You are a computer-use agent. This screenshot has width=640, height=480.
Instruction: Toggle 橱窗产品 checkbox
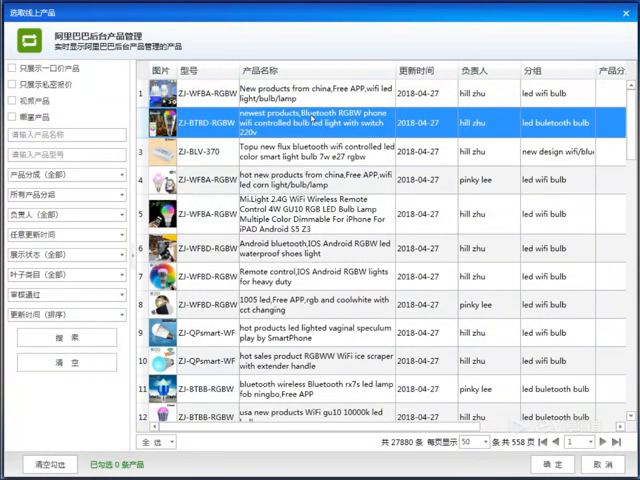(12, 117)
